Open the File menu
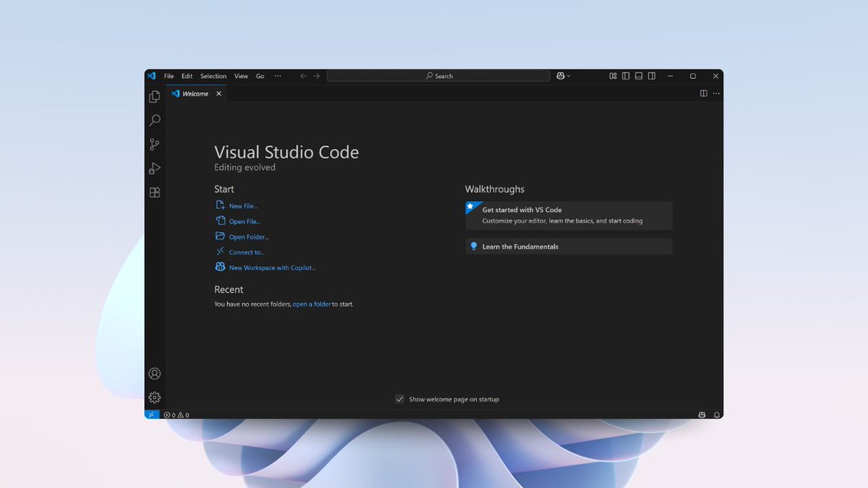The image size is (868, 488). point(169,76)
